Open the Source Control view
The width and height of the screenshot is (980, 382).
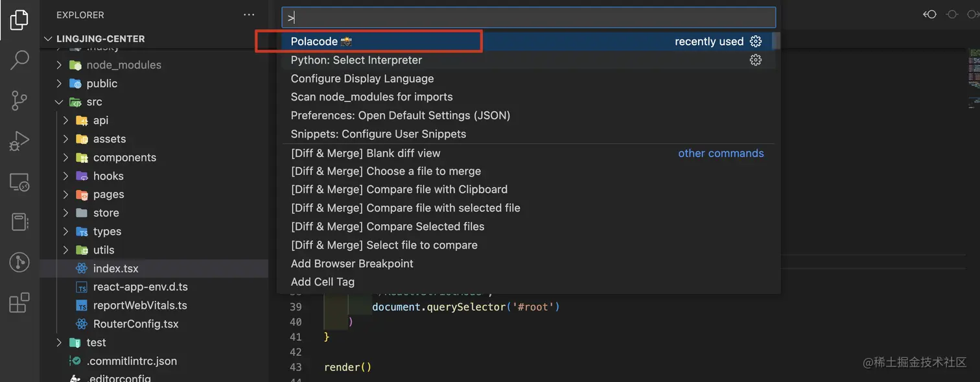(x=19, y=101)
